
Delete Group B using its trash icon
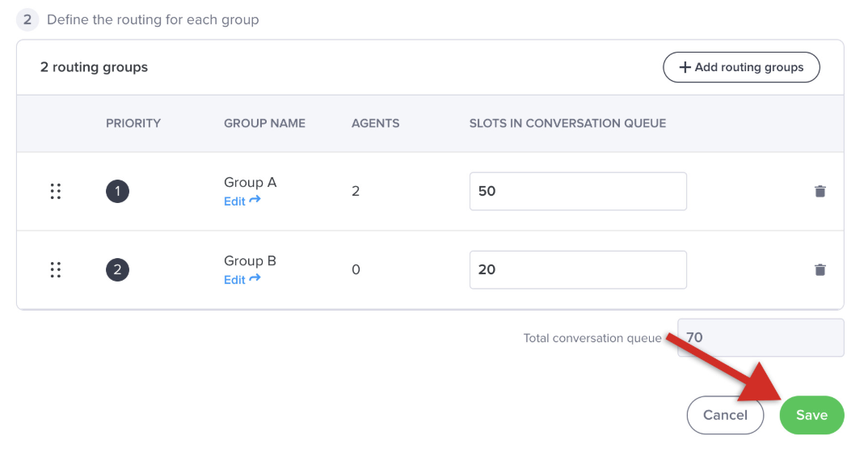point(820,270)
